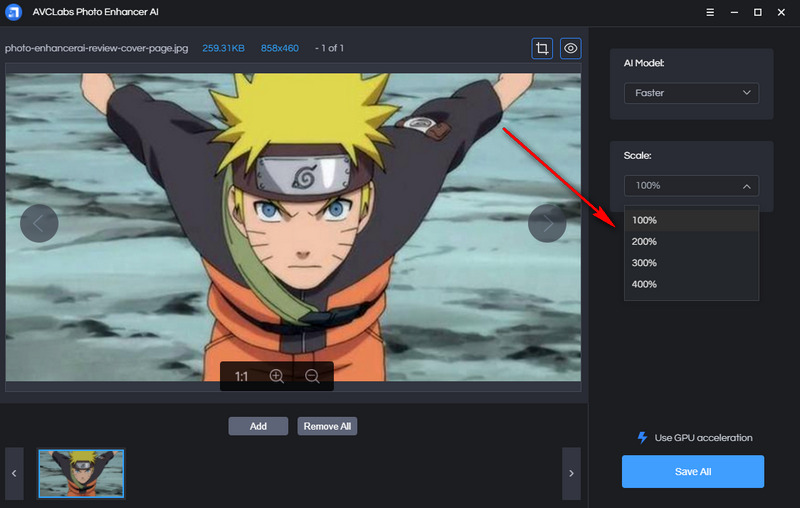Click the 858x460 resolution text
This screenshot has width=800, height=508.
280,48
